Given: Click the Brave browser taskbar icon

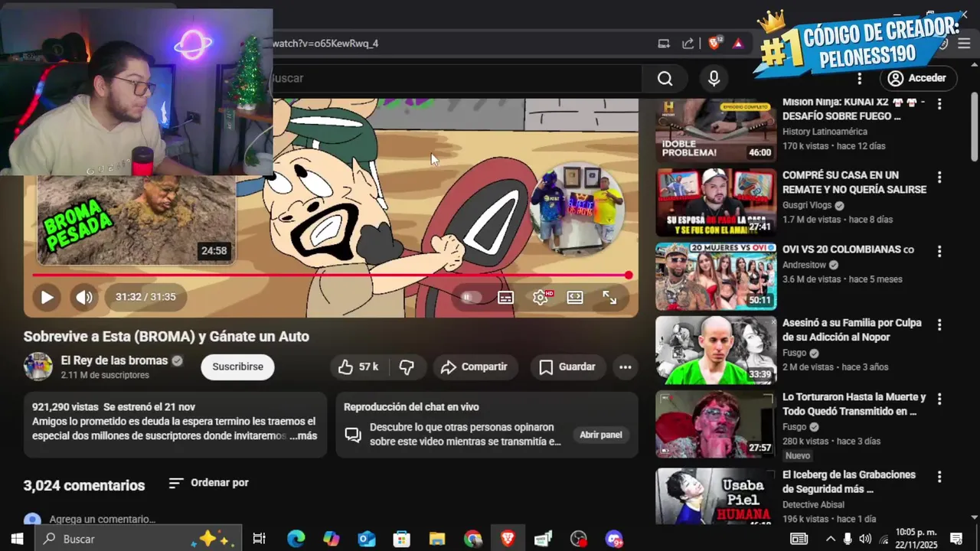Looking at the screenshot, I should [508, 539].
